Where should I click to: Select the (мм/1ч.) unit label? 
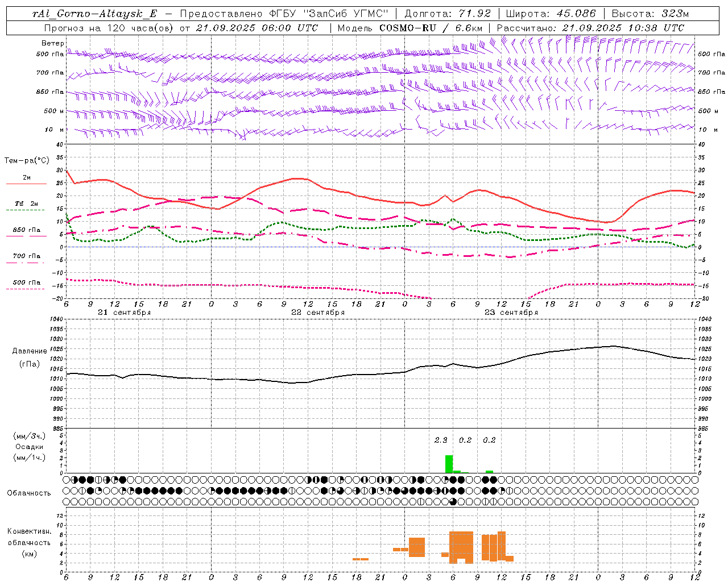click(29, 458)
